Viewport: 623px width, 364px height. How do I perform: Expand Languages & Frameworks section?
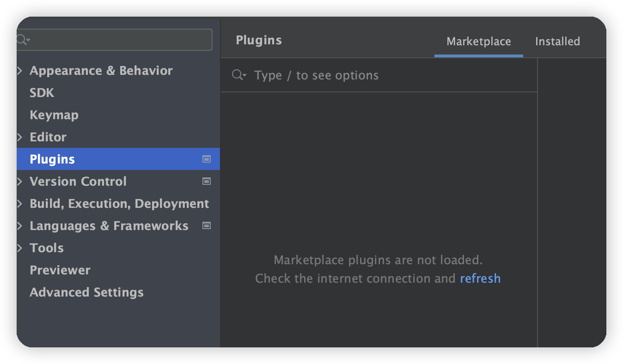tap(20, 226)
